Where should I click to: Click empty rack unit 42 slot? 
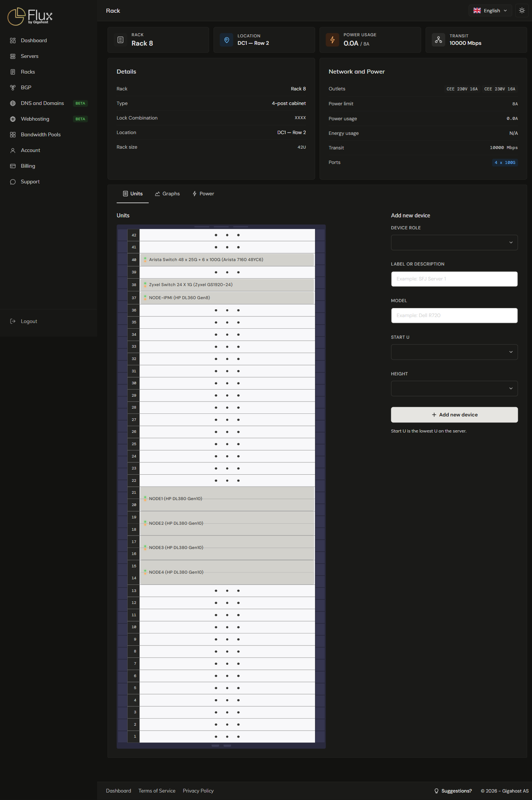227,235
